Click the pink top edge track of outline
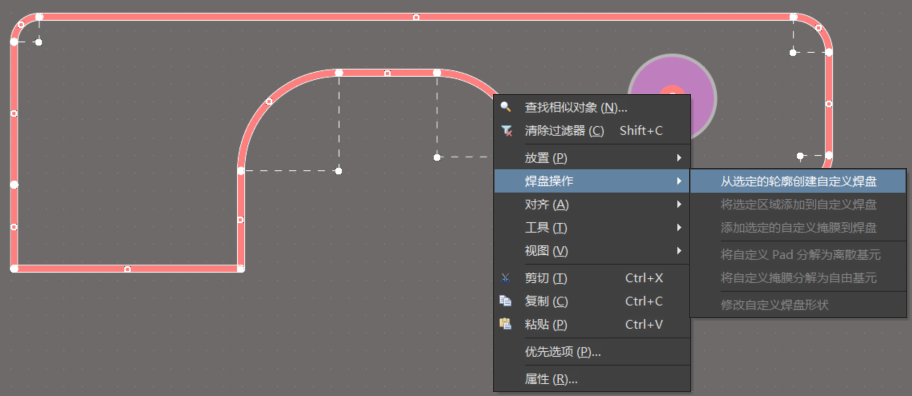This screenshot has width=912, height=396. (x=416, y=17)
